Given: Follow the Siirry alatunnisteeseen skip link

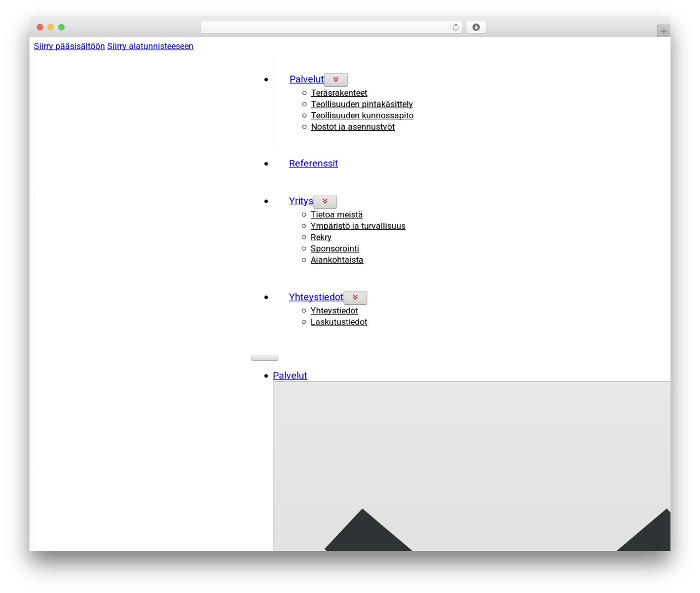Looking at the screenshot, I should (150, 46).
